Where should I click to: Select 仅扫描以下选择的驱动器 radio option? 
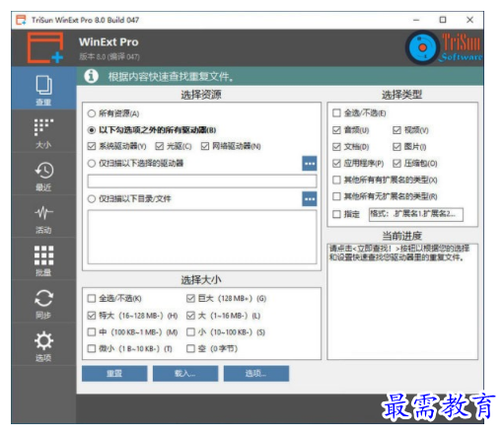click(x=135, y=164)
